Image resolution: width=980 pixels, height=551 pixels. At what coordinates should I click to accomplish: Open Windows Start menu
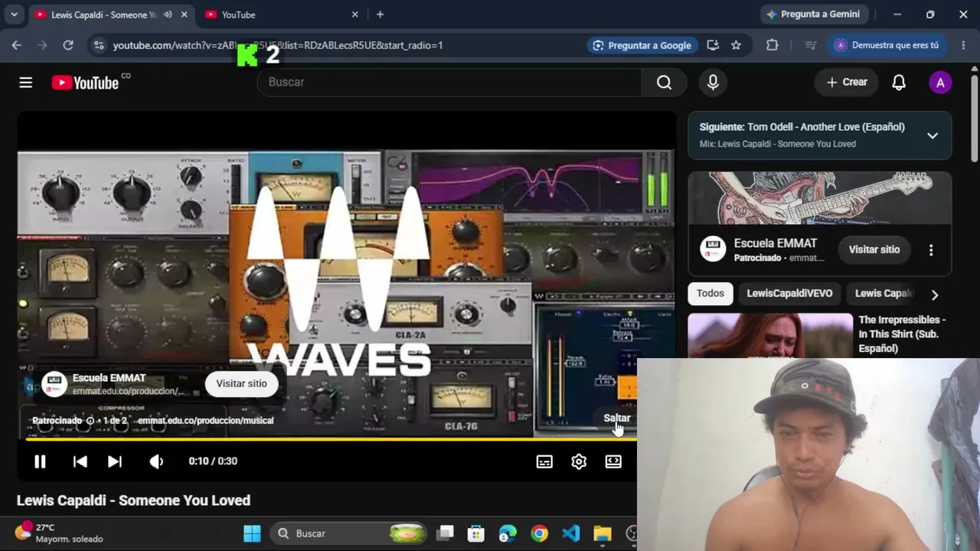click(252, 533)
